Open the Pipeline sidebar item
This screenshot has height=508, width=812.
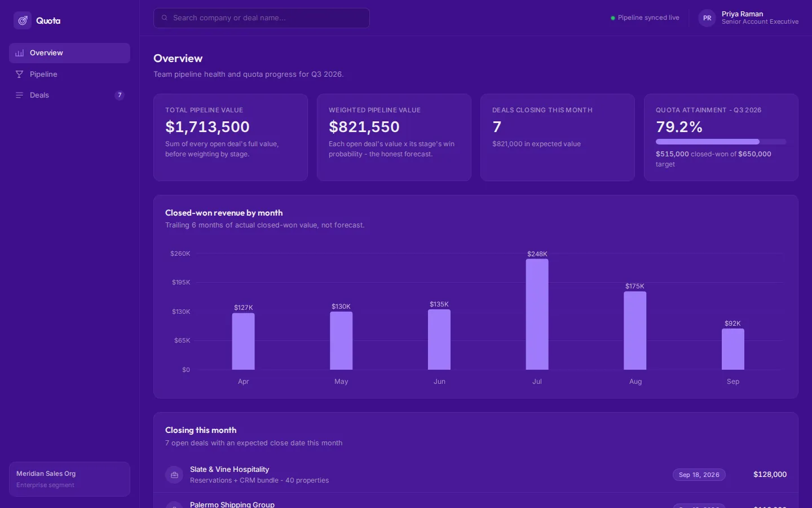69,75
